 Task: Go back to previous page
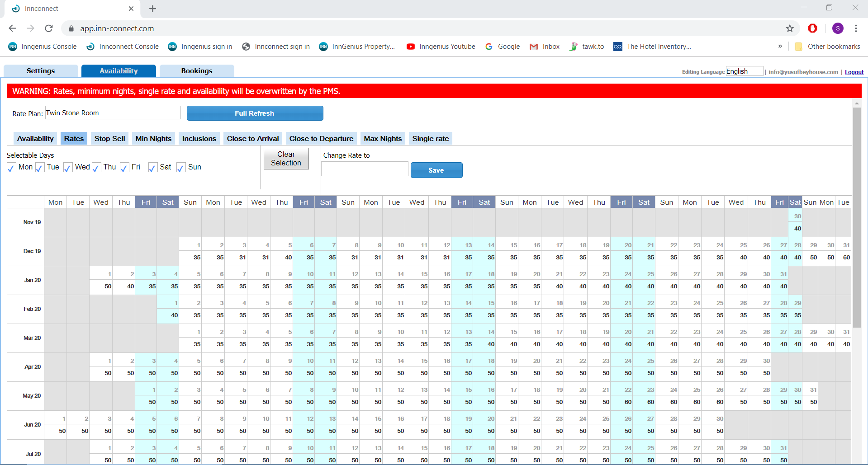pos(12,28)
